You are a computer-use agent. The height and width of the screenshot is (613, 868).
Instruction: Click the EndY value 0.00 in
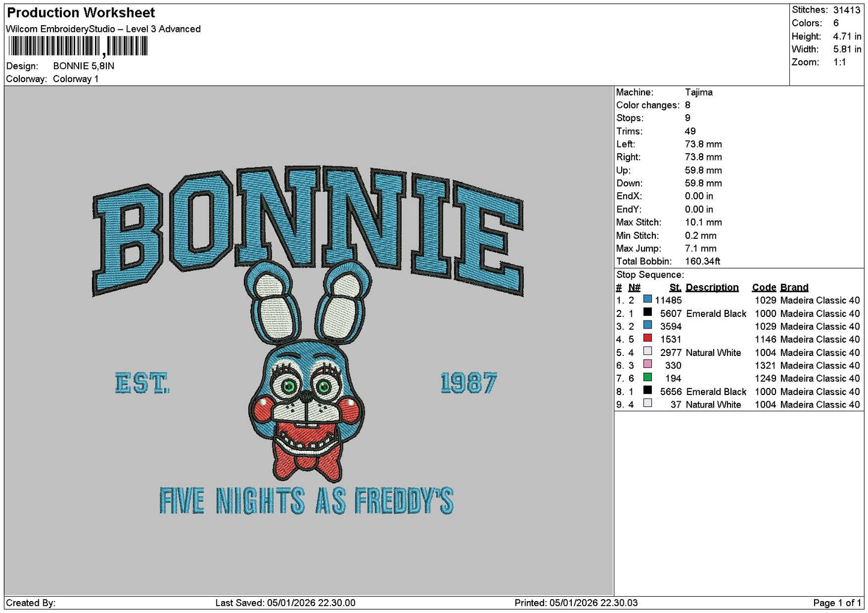point(699,210)
